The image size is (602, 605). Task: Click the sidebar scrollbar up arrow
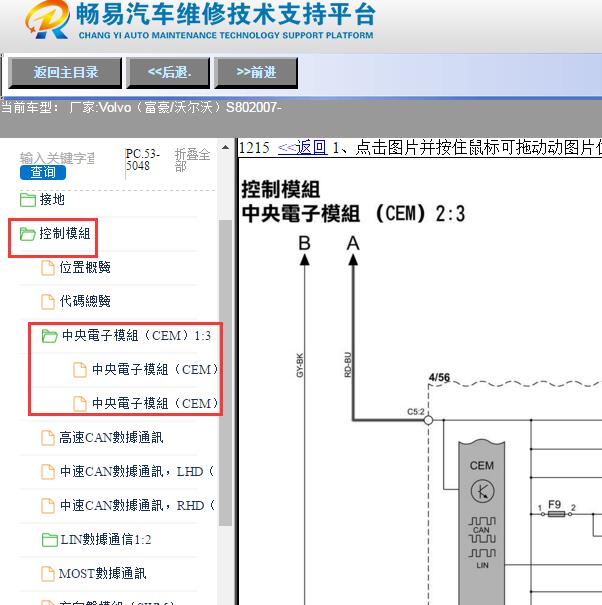coord(225,147)
